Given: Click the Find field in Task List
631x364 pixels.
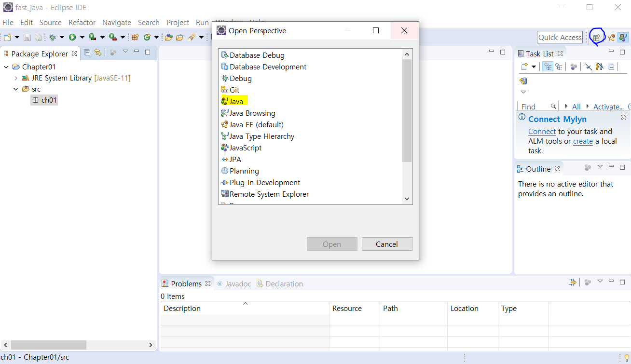Looking at the screenshot, I should pos(538,107).
